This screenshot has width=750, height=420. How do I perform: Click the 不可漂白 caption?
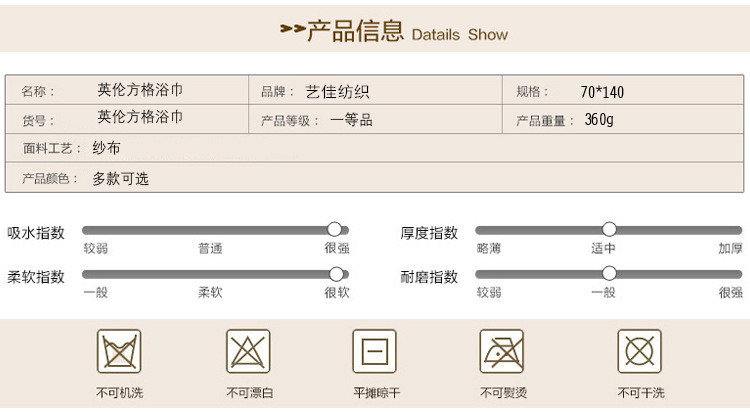coord(249,393)
